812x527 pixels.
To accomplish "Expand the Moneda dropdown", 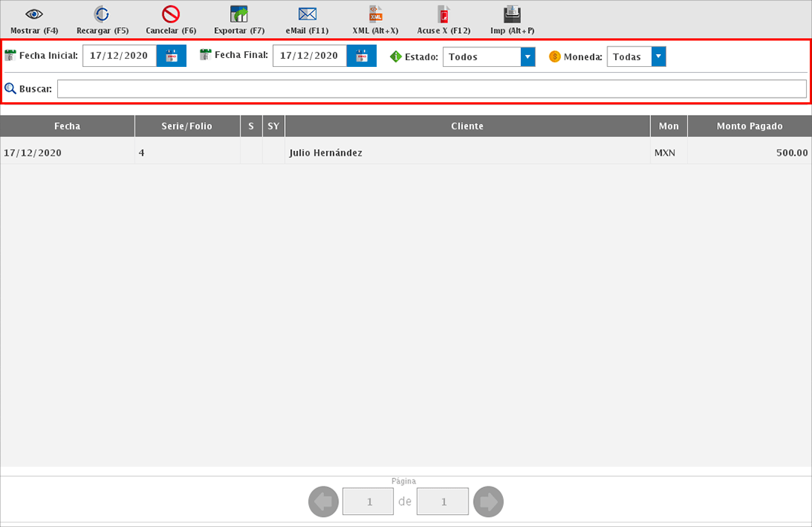I will [659, 57].
